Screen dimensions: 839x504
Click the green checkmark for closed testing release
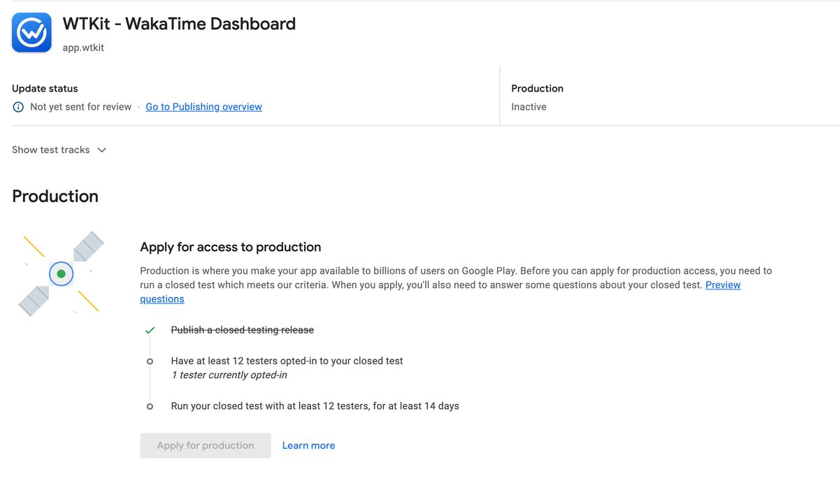150,330
